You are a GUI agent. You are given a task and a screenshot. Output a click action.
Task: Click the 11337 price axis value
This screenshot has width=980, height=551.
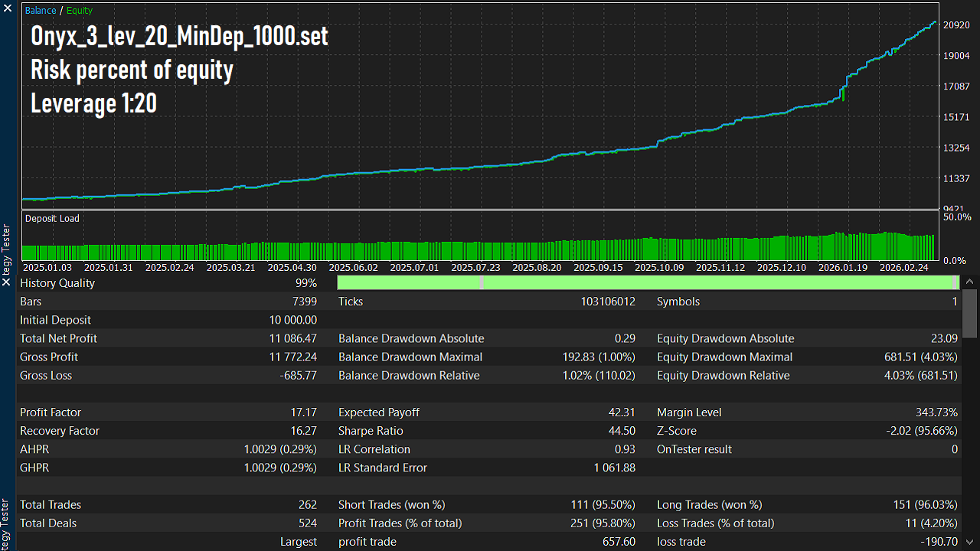[956, 178]
